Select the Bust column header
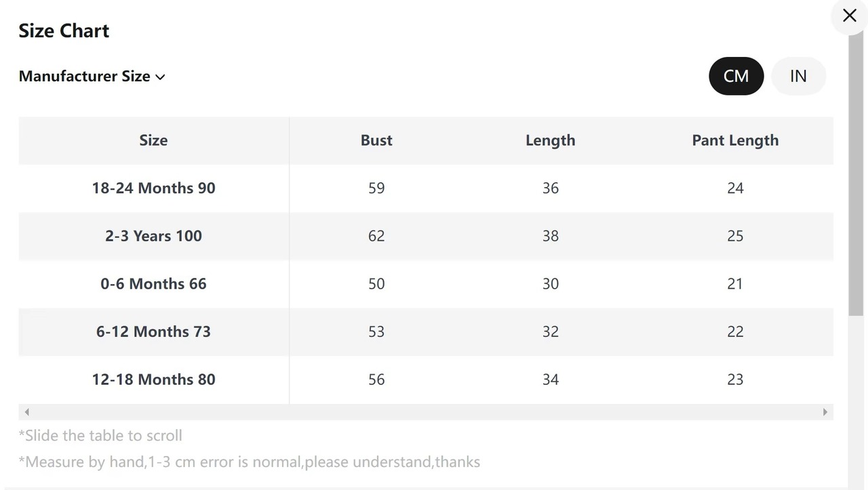 (376, 140)
